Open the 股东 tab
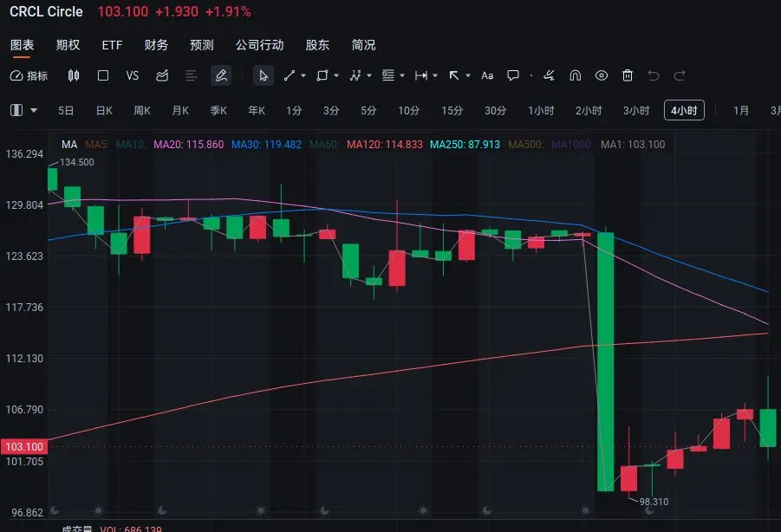This screenshot has height=532, width=781. point(317,45)
